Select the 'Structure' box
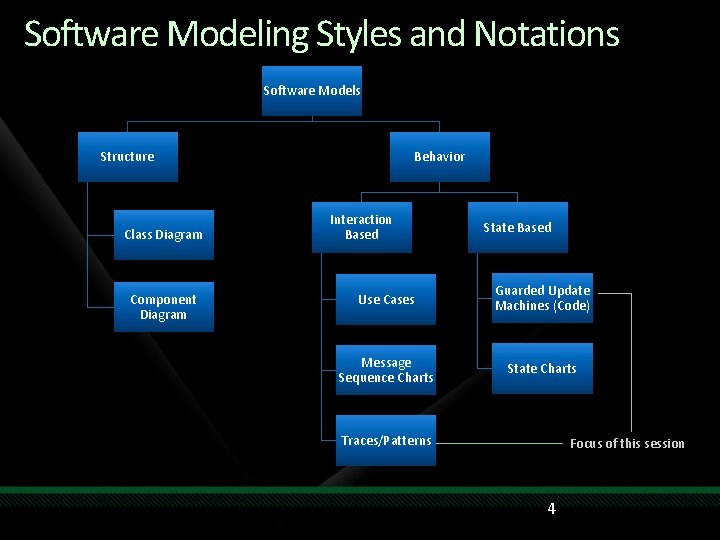The width and height of the screenshot is (720, 540). 128,157
